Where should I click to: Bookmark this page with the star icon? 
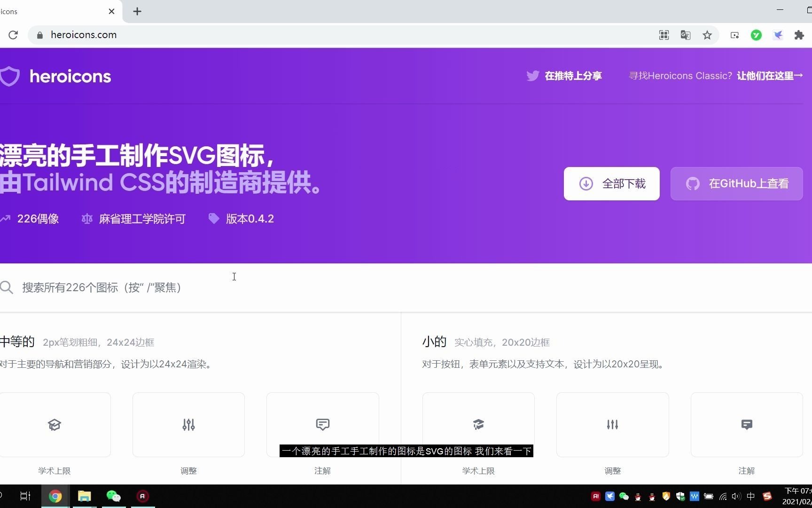pyautogui.click(x=707, y=35)
